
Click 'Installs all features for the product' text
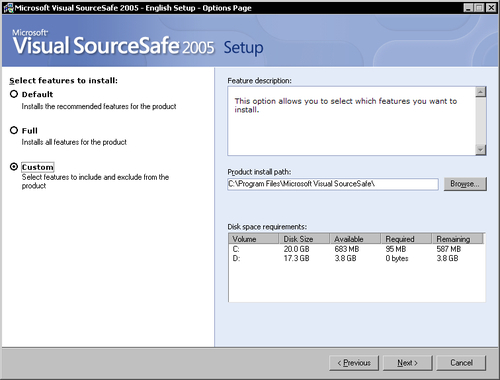tap(74, 142)
